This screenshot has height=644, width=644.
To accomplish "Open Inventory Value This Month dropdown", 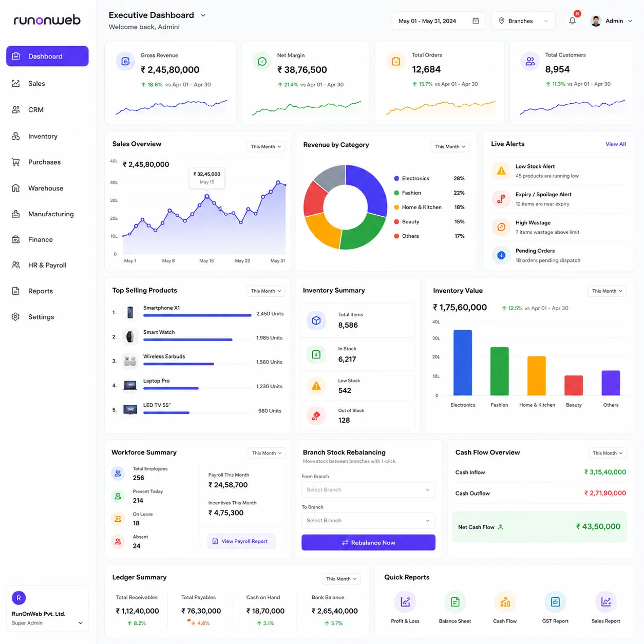I will (607, 291).
